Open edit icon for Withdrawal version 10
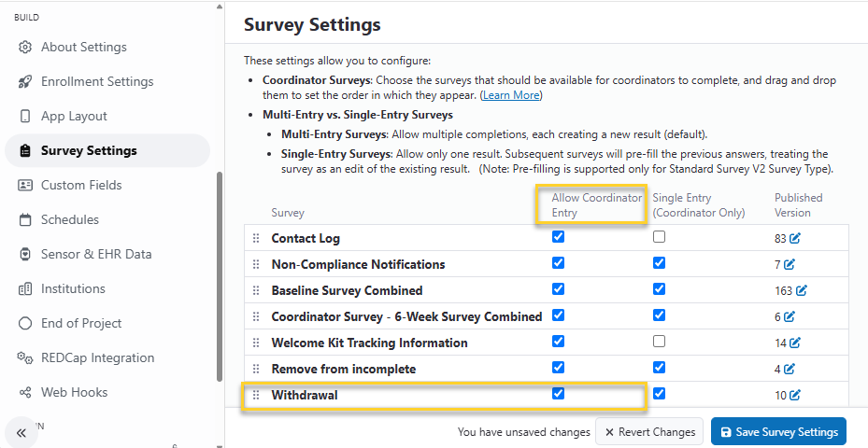This screenshot has height=448, width=868. [x=795, y=395]
